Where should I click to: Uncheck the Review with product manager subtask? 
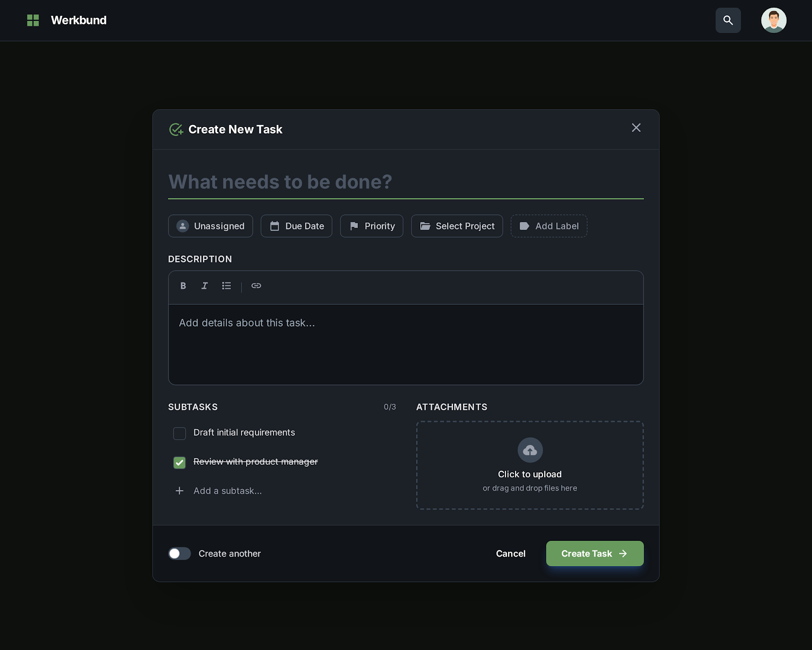click(179, 463)
